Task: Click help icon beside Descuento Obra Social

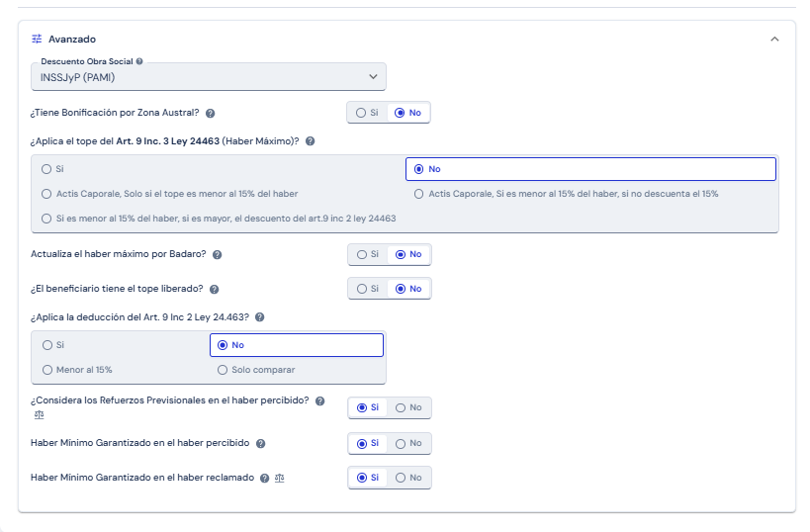Action: point(139,61)
